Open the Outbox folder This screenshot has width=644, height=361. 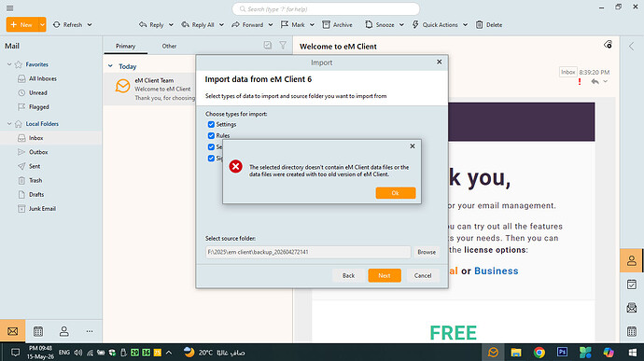click(x=38, y=152)
